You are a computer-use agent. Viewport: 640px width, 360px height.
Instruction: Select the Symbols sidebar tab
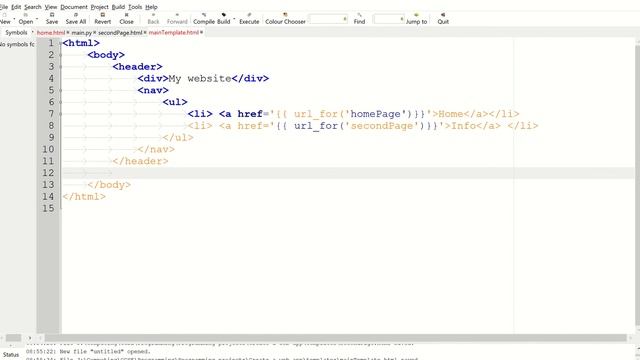(x=16, y=33)
